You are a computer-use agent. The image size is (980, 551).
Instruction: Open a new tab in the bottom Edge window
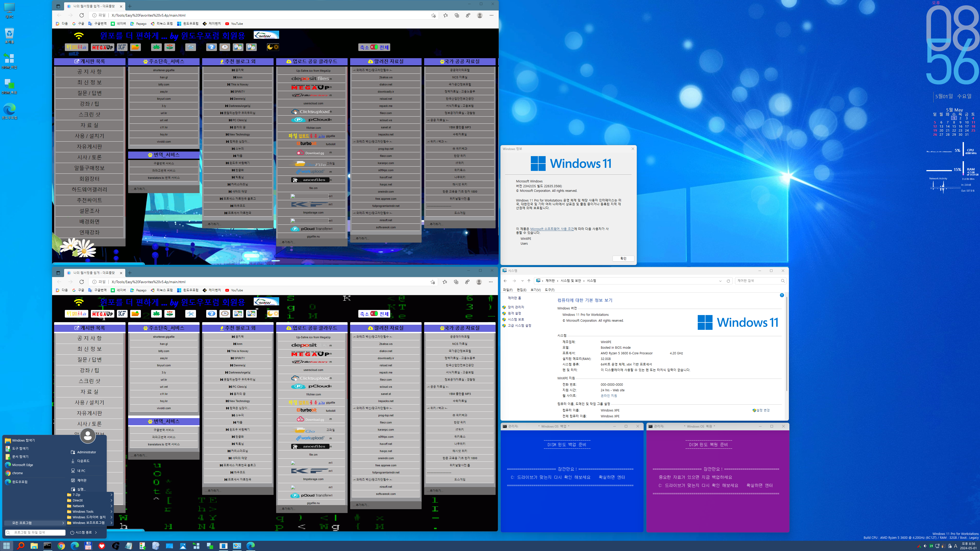pyautogui.click(x=130, y=273)
